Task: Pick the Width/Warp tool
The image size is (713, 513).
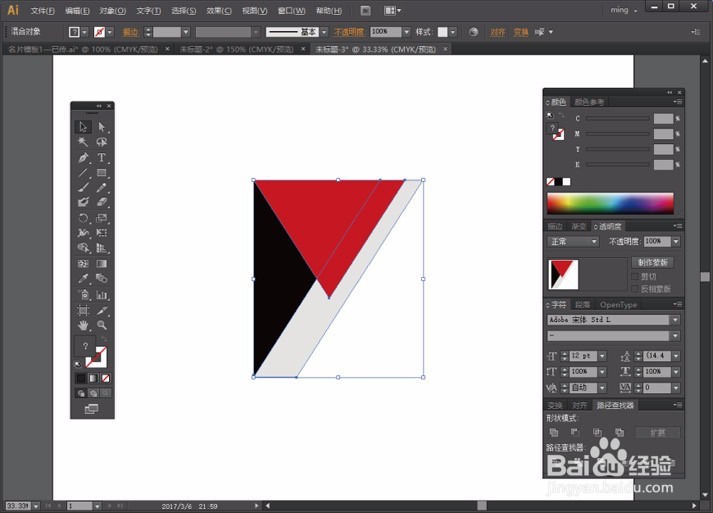Action: [x=83, y=233]
